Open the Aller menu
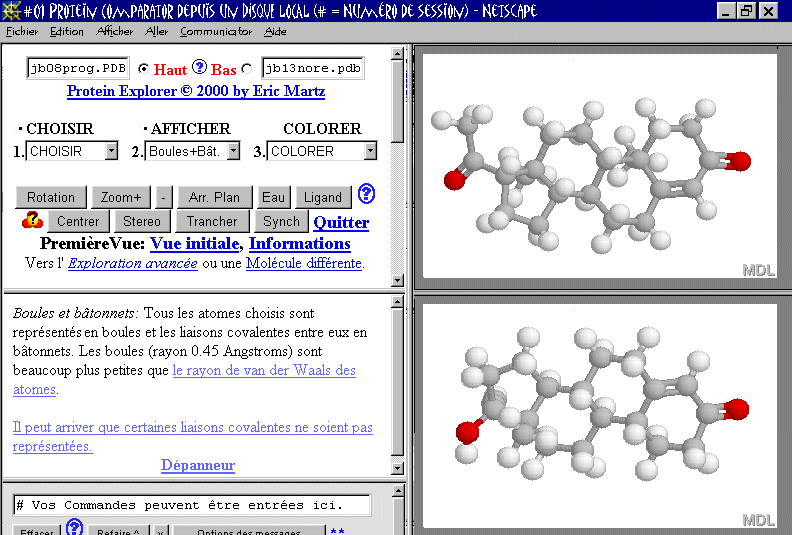792x535 pixels. coord(156,31)
